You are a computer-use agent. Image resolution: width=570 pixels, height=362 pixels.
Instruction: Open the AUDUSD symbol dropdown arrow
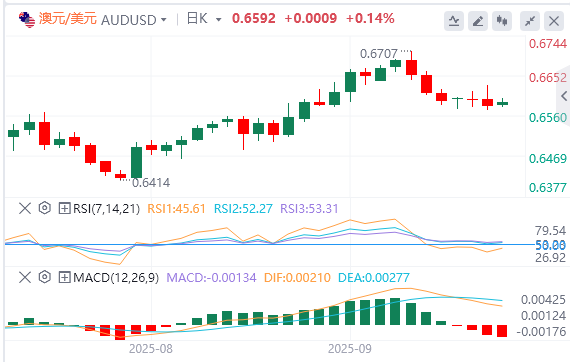coord(164,20)
